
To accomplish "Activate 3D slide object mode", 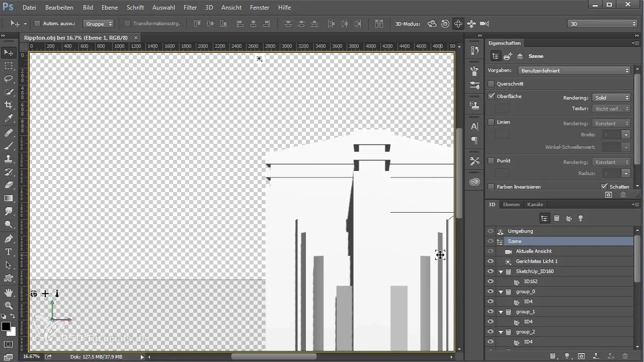I will tap(471, 24).
